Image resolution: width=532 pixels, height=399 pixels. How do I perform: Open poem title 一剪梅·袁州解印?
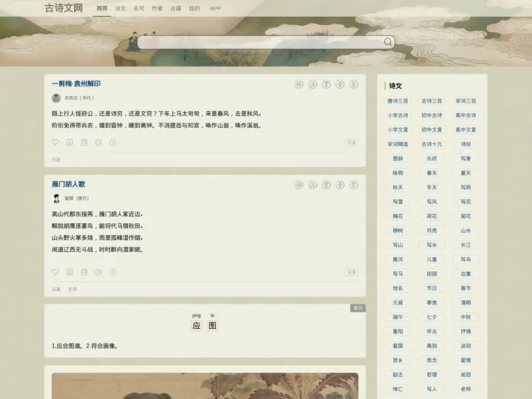pos(76,83)
